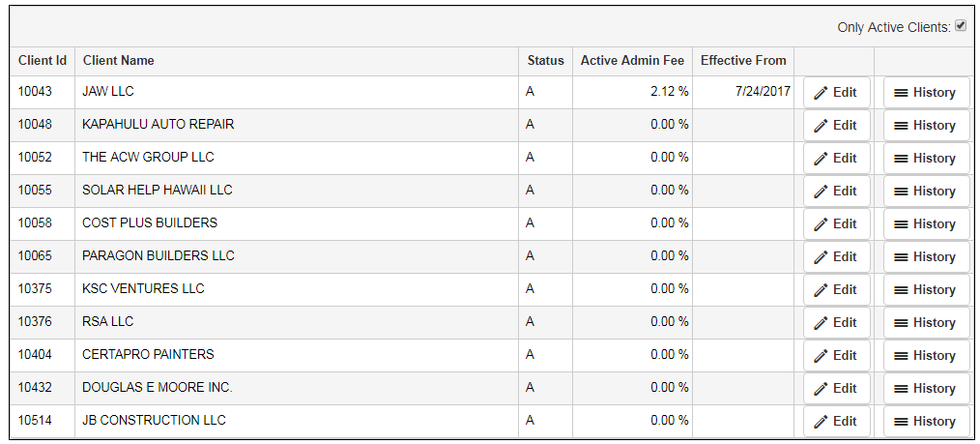The height and width of the screenshot is (444, 980).
Task: Sort by the Client Id column header
Action: 43,61
